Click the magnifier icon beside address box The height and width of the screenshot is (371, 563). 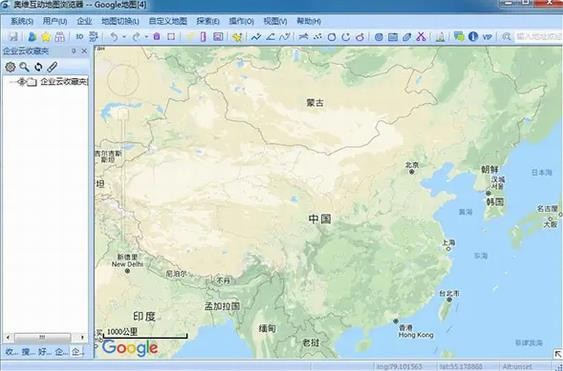click(x=506, y=37)
